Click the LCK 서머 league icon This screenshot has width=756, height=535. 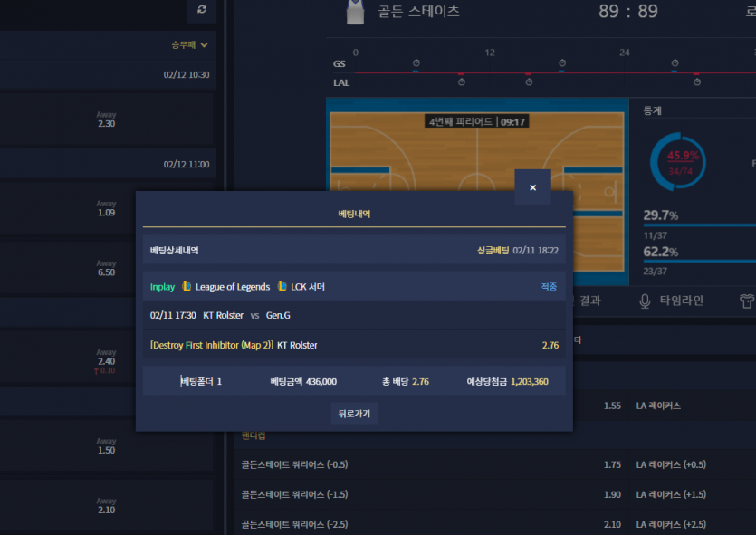[x=282, y=286]
